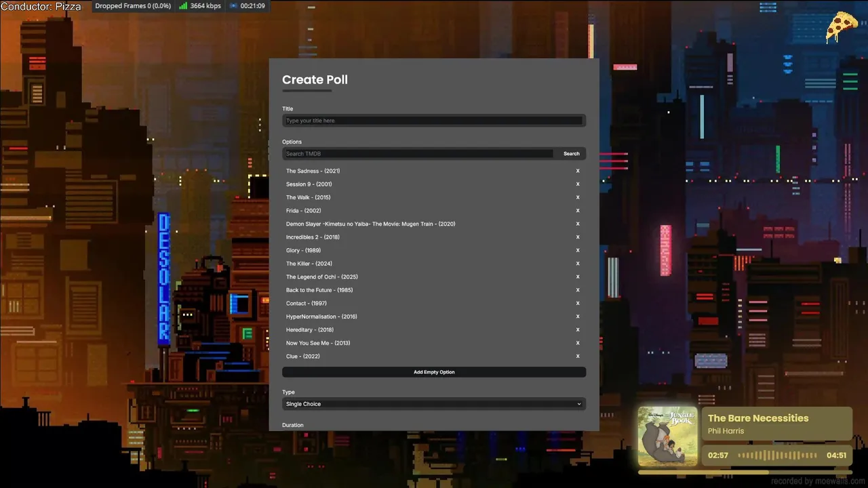Click Phil Harris artist name
Screen dimensions: 868x488
point(726,431)
